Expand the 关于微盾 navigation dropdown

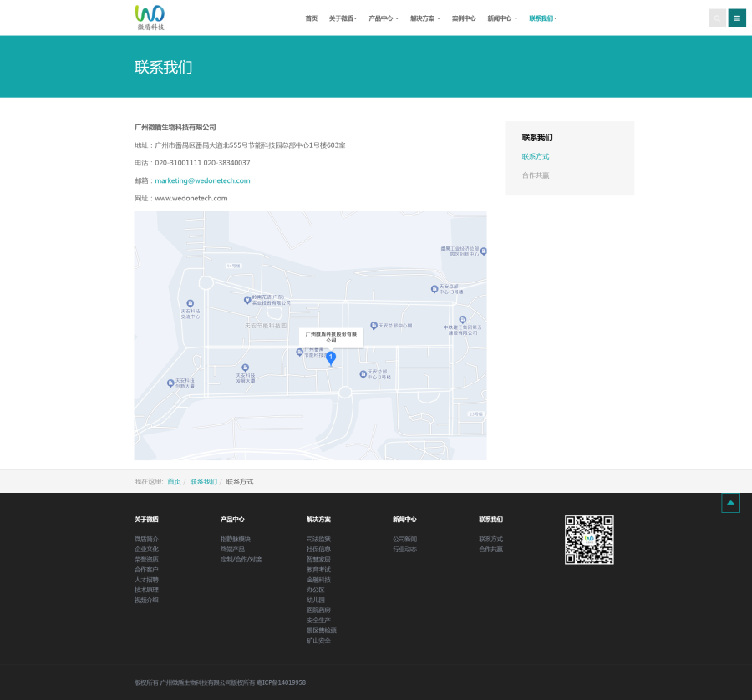coord(343,18)
